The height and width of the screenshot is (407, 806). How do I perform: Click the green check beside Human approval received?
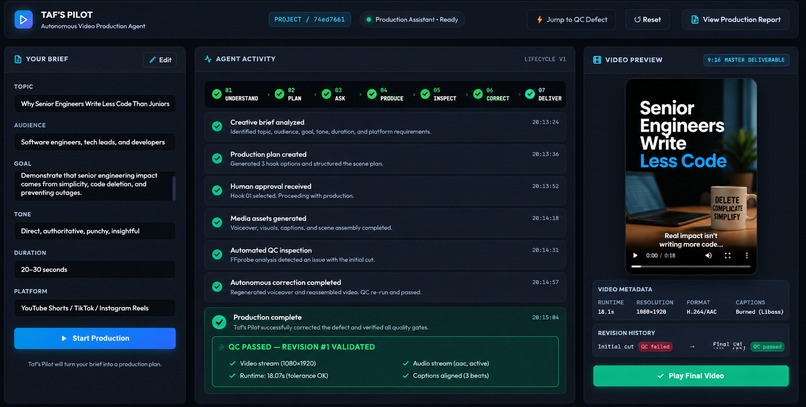tap(217, 190)
